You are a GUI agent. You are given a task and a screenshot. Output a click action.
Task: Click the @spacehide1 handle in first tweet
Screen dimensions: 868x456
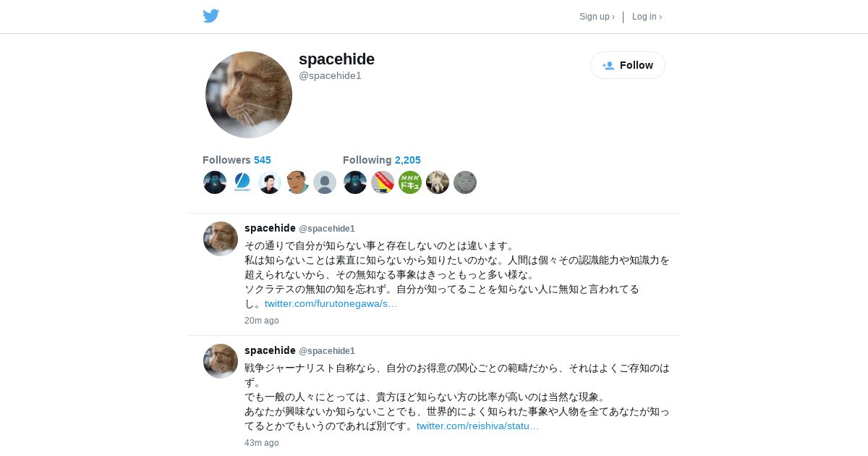pyautogui.click(x=327, y=229)
